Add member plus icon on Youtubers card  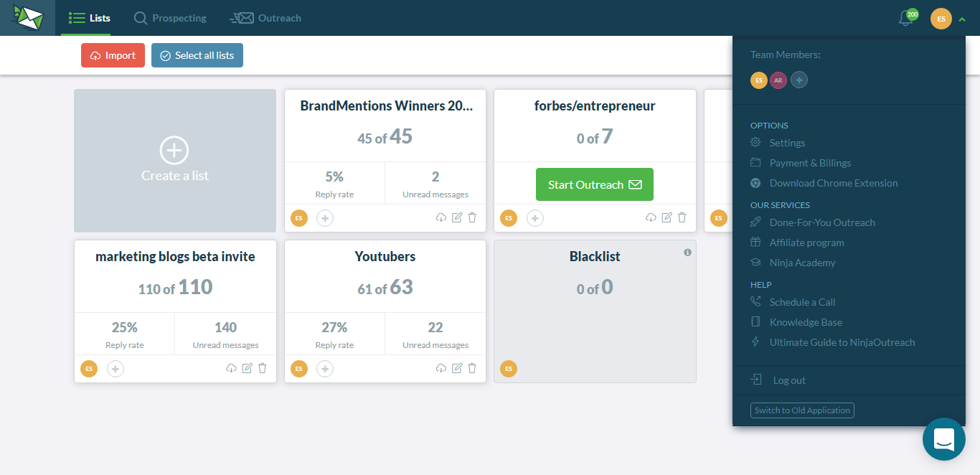coord(325,369)
